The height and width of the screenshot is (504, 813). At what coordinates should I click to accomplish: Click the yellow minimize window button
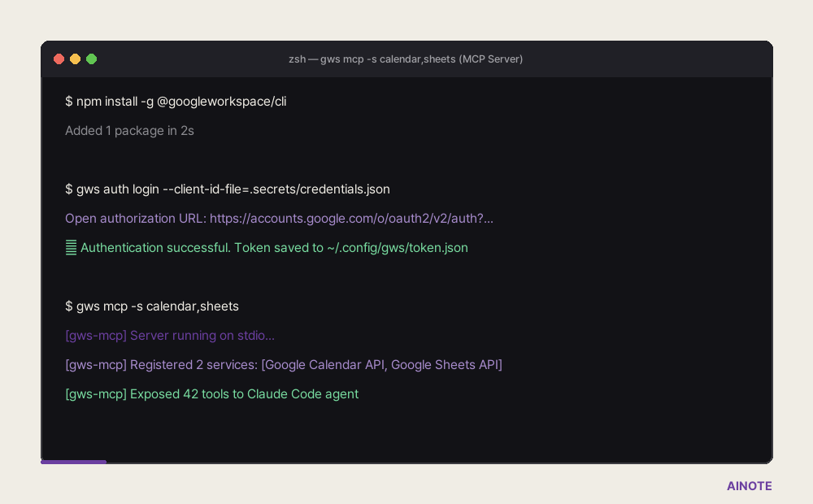[x=75, y=59]
